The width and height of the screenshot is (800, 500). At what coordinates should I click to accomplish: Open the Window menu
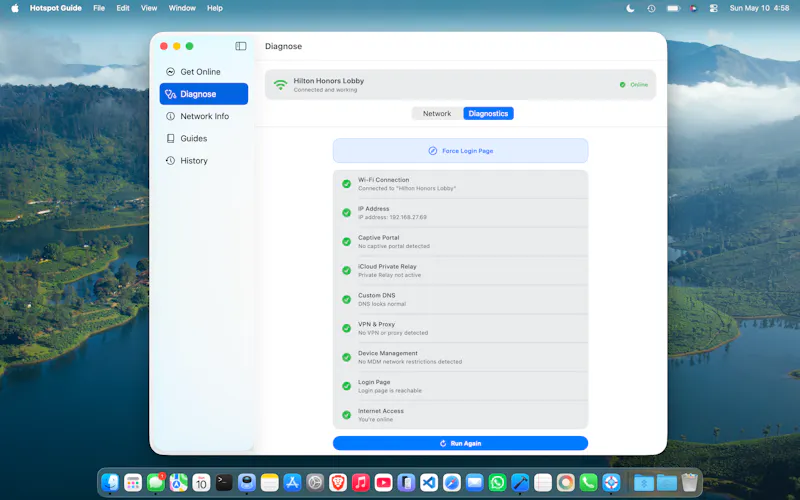click(x=182, y=8)
